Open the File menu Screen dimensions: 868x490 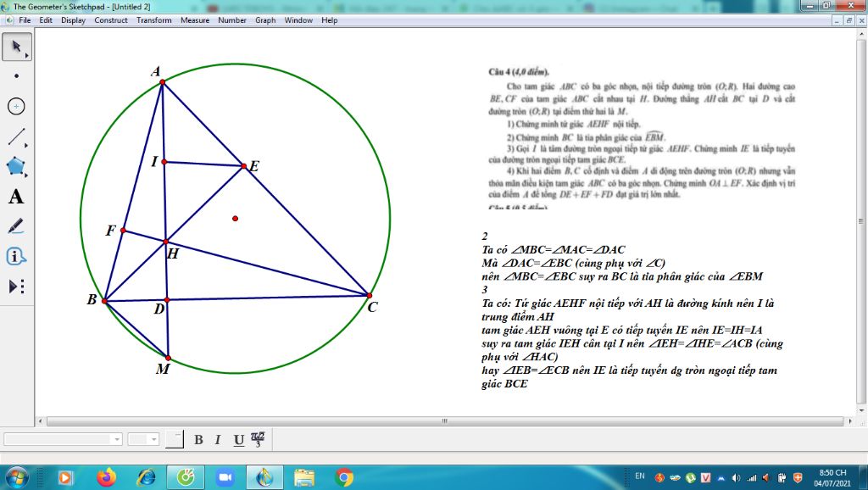pyautogui.click(x=25, y=20)
